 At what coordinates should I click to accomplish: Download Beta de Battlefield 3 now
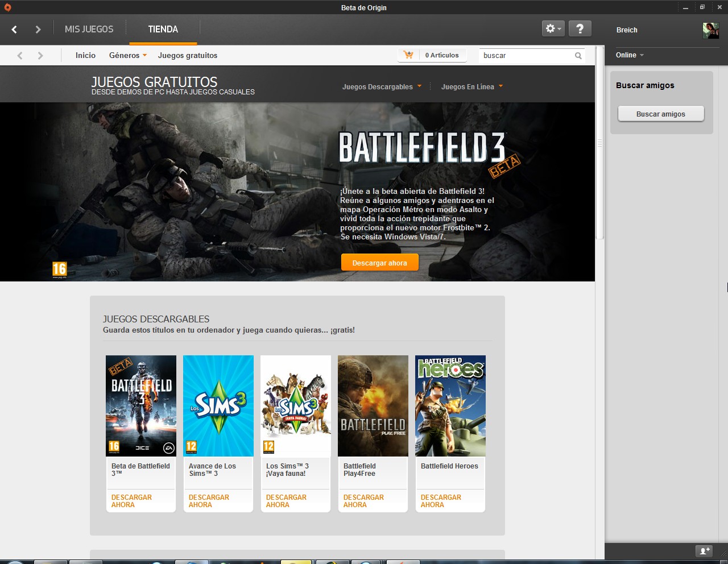point(131,501)
